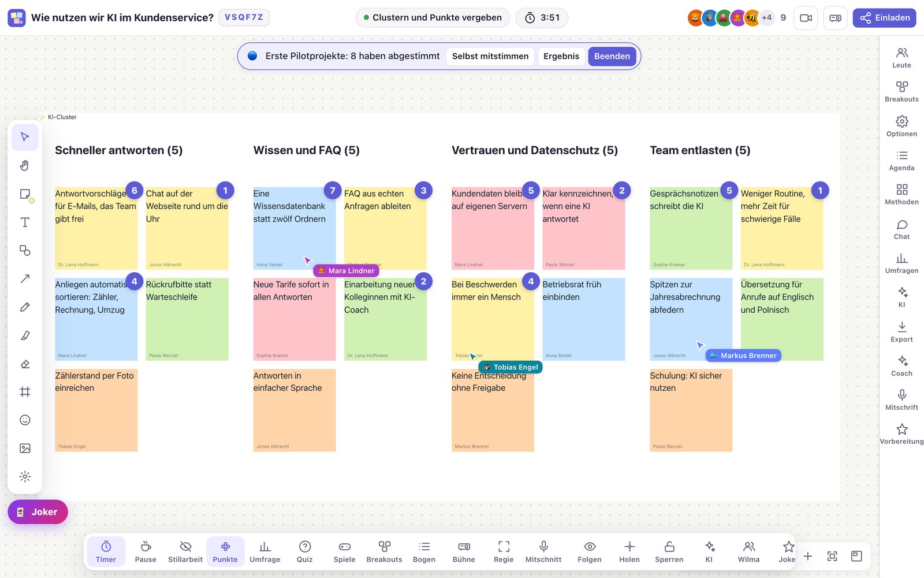Start a video call with camera icon
924x578 pixels.
click(x=806, y=18)
